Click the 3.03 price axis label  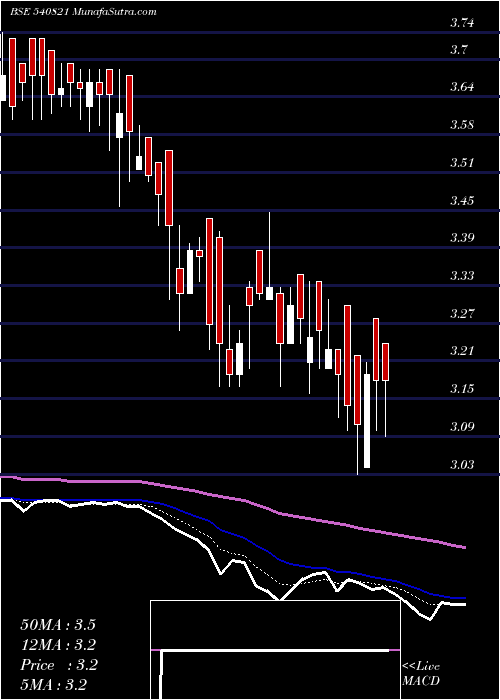point(462,465)
